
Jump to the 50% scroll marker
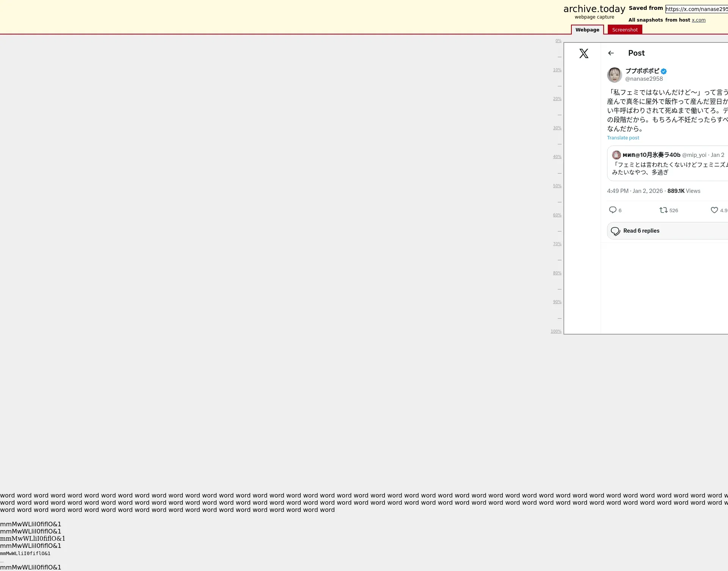[557, 186]
